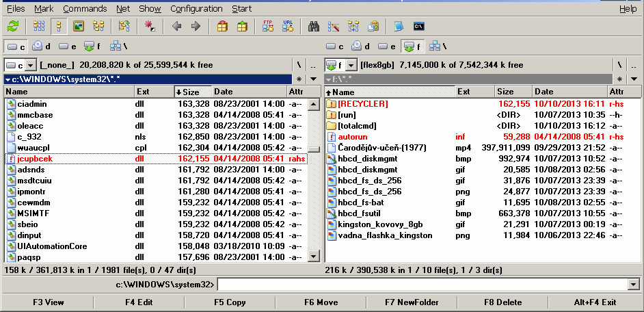Select the thumbnail view toolbar icon
Screen dimensions: 644x312
pos(79,27)
